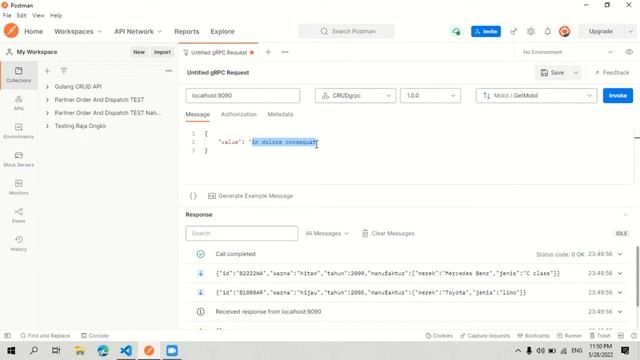Expand the Mercedes Benz response message
The height and width of the screenshot is (360, 640).
(x=620, y=273)
